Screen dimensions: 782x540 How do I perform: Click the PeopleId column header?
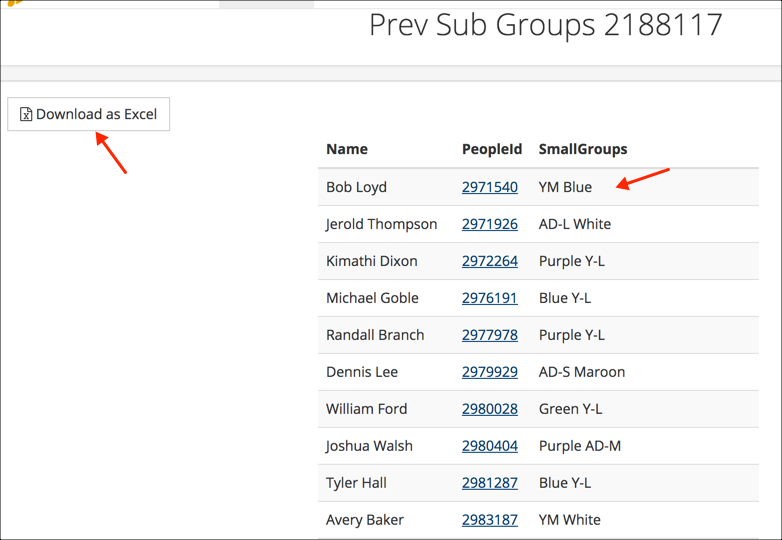click(492, 149)
